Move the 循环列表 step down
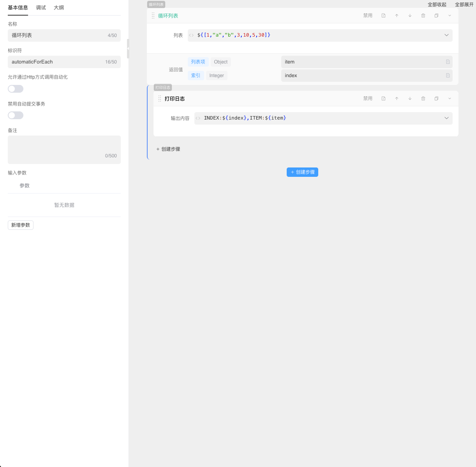The image size is (476, 467). [x=410, y=16]
